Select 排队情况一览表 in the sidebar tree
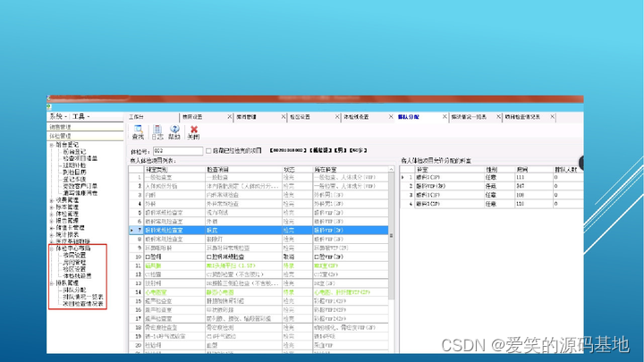 click(83, 297)
